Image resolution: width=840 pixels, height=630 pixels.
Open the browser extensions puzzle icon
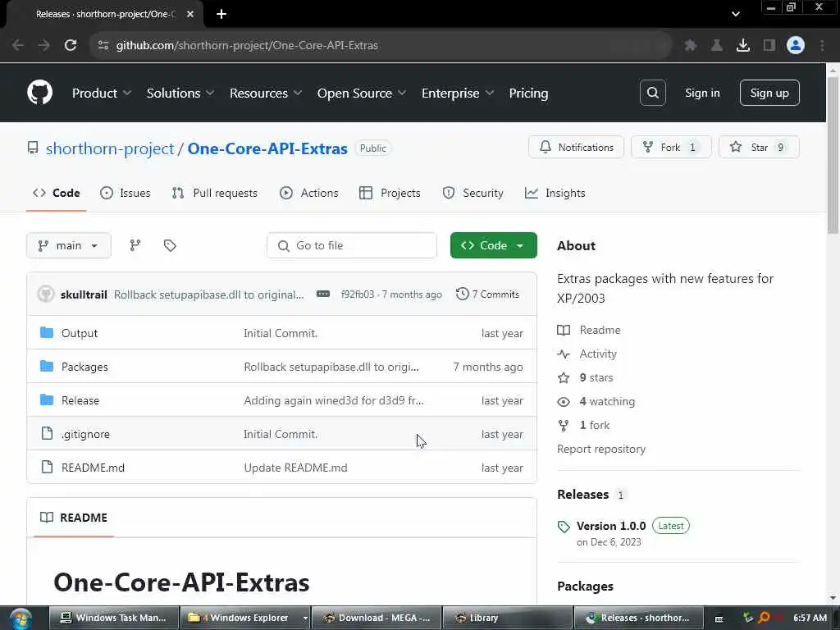[690, 45]
